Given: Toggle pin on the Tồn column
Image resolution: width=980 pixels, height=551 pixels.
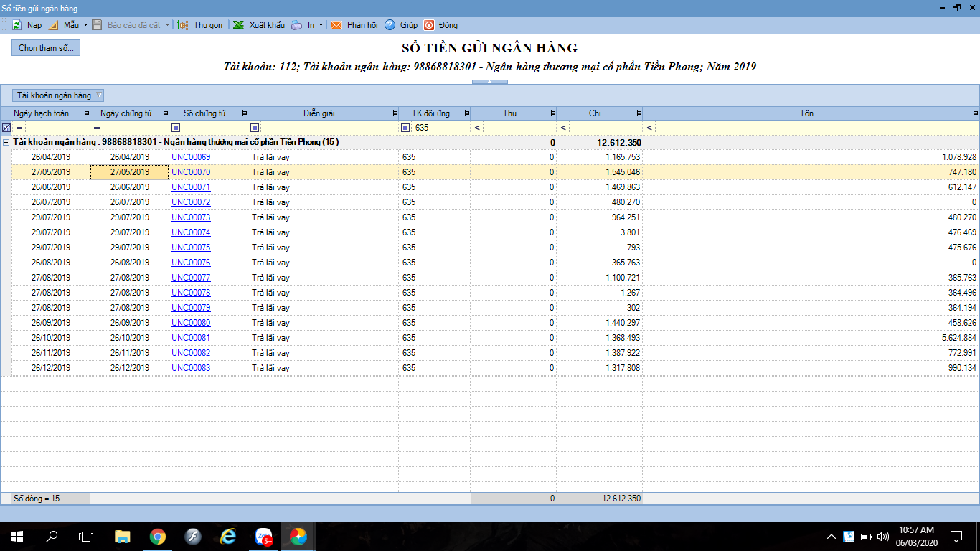Looking at the screenshot, I should 974,113.
